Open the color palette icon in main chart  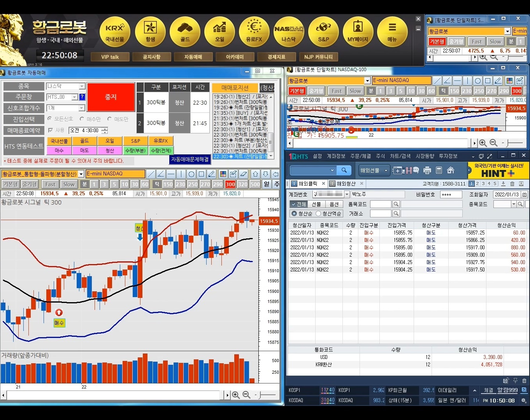(x=223, y=174)
